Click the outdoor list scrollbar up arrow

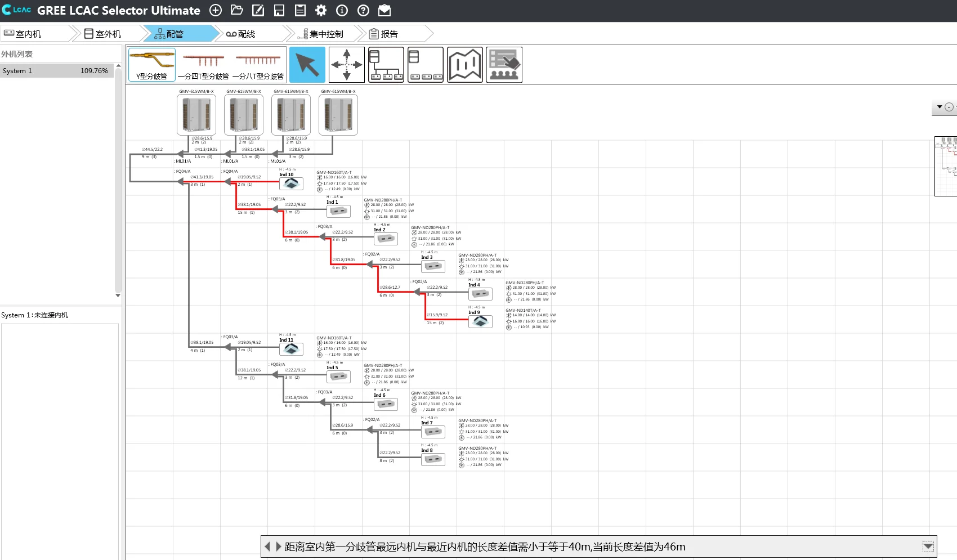(118, 66)
